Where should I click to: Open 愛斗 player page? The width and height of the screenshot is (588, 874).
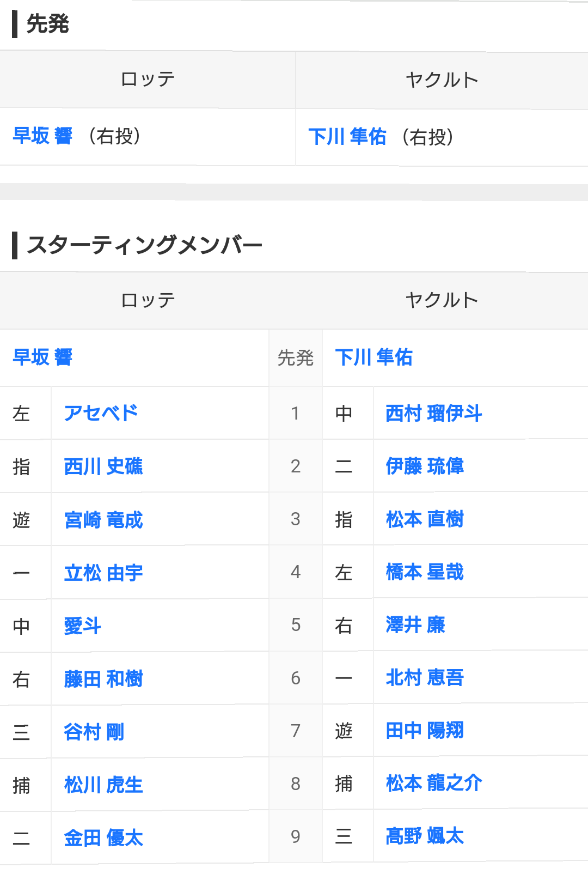[83, 626]
